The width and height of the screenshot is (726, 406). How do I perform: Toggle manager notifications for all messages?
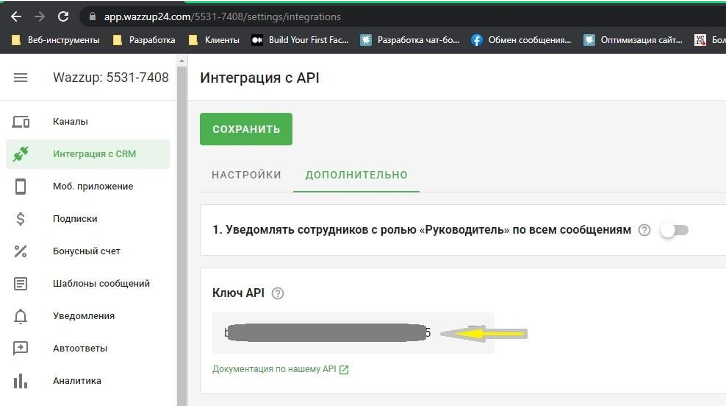674,230
